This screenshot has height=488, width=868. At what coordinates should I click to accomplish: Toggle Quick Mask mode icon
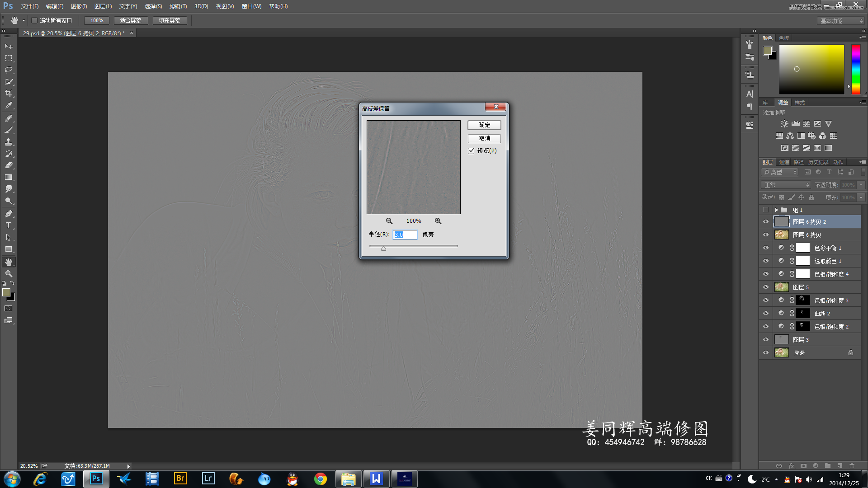pyautogui.click(x=9, y=309)
